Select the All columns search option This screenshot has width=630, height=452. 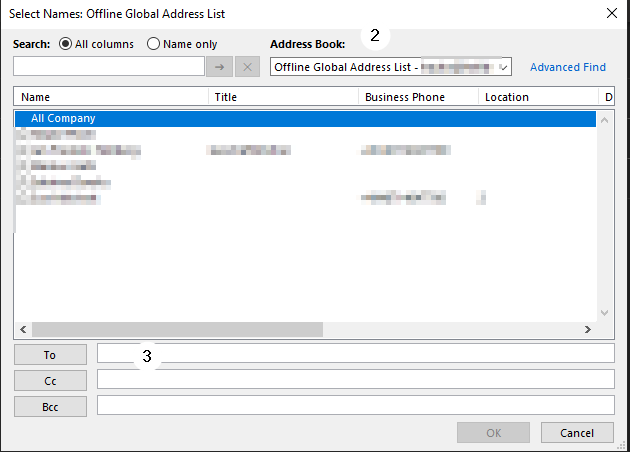pos(66,44)
